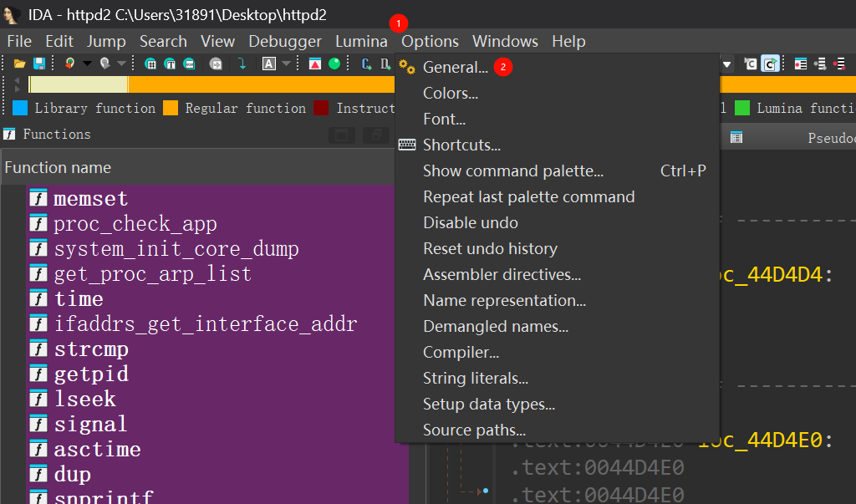The height and width of the screenshot is (504, 856).
Task: Click the green circle toolbar icon
Action: tap(334, 64)
